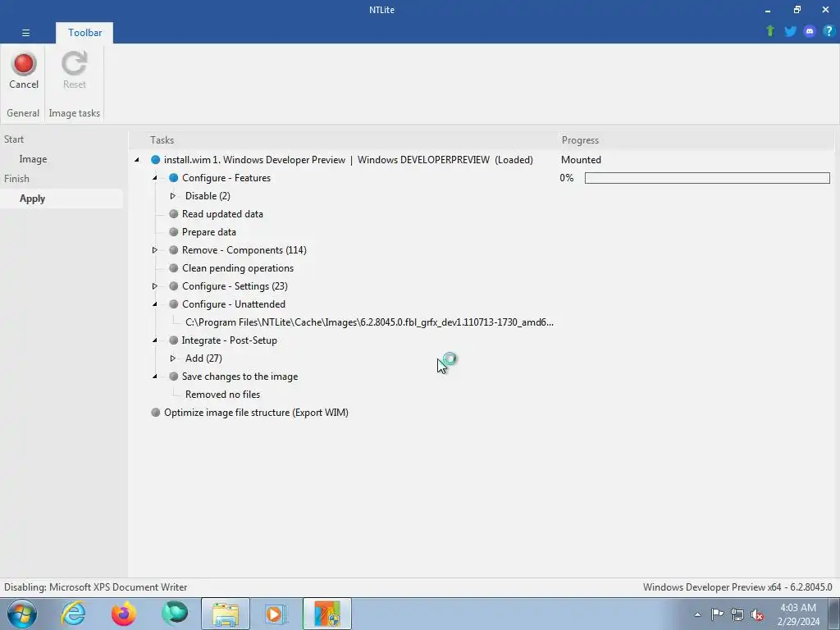This screenshot has width=840, height=630.
Task: Open the taskbar clock and date
Action: coord(798,614)
